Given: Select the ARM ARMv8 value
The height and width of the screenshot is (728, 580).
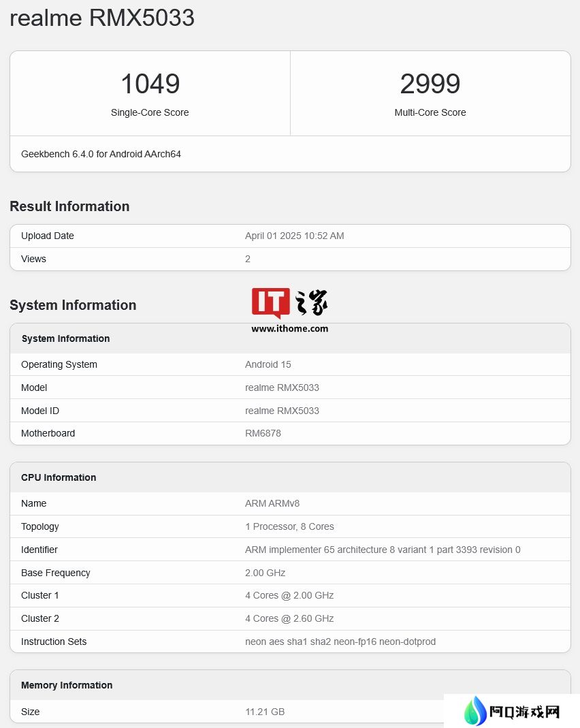Looking at the screenshot, I should tap(272, 503).
